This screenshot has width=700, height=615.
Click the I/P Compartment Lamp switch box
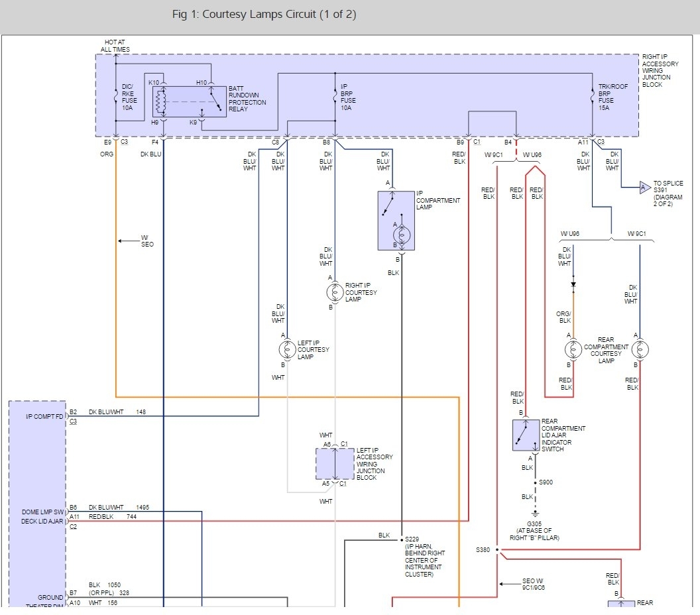point(396,221)
